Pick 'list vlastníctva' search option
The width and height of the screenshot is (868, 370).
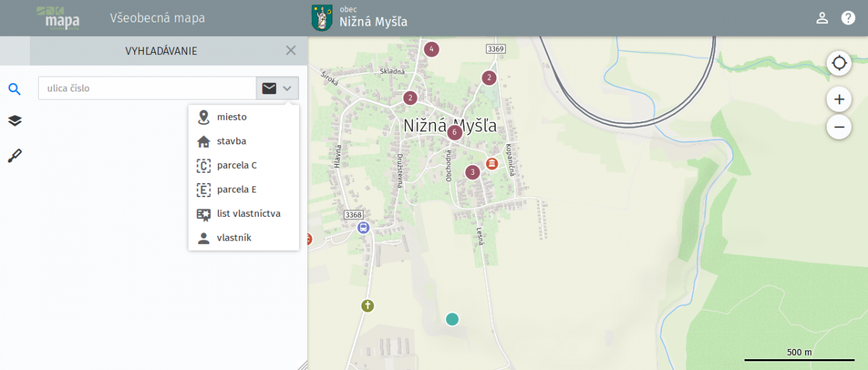click(248, 214)
